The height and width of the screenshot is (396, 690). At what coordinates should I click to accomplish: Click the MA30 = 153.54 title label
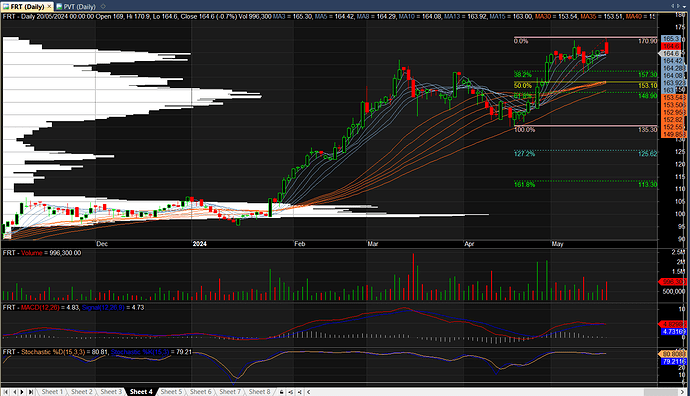pos(556,17)
